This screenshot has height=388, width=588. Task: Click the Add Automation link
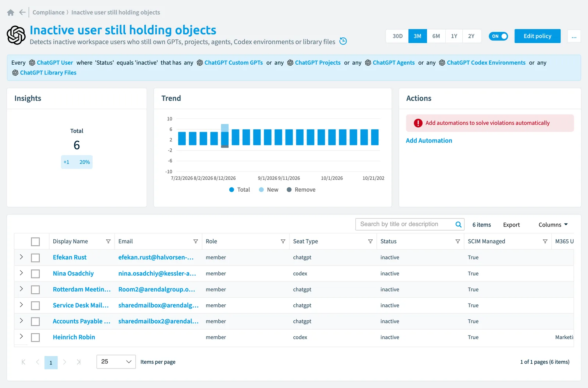click(x=429, y=141)
